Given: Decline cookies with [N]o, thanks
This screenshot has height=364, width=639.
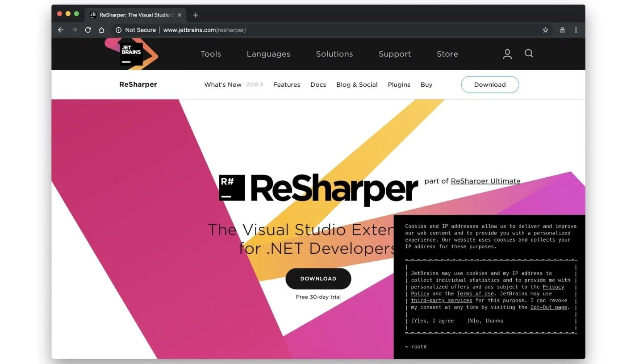Looking at the screenshot, I should 485,321.
